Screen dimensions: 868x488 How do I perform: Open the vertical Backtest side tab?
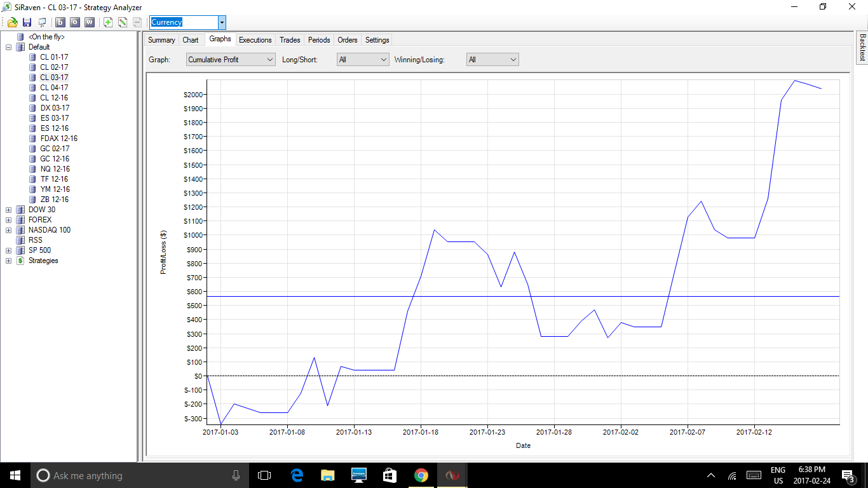tap(862, 47)
